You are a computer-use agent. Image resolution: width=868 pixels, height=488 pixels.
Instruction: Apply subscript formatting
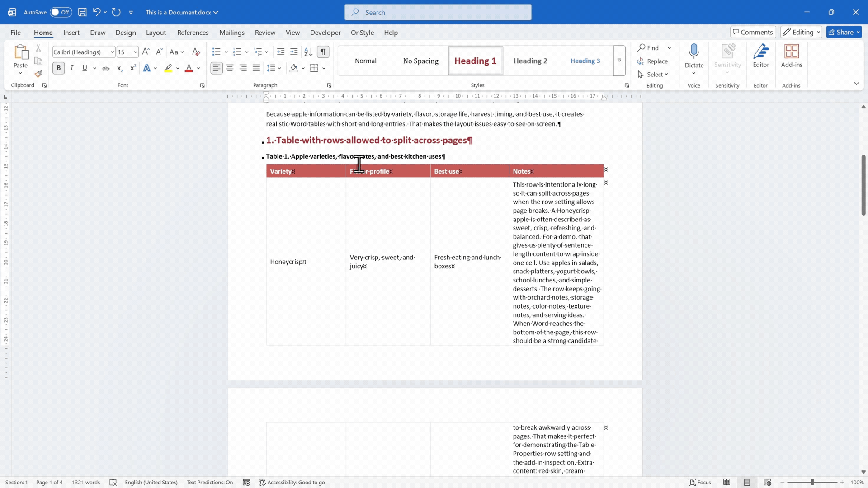tap(119, 68)
